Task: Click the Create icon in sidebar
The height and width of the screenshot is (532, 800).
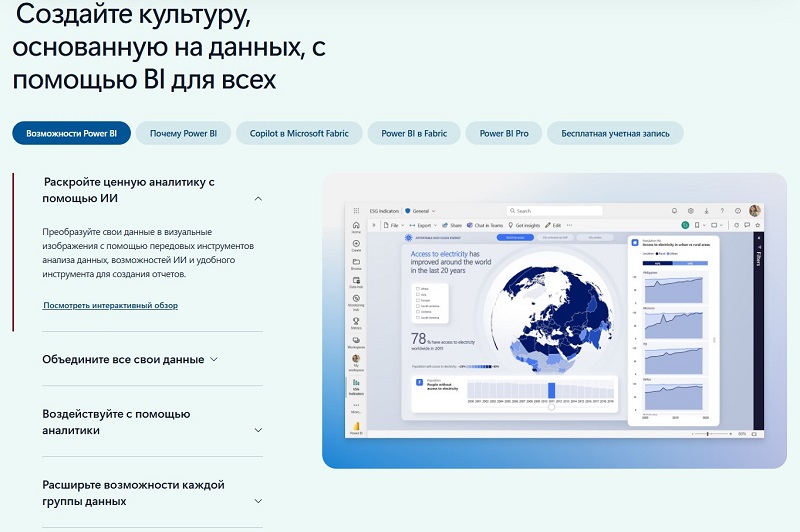Action: (356, 245)
